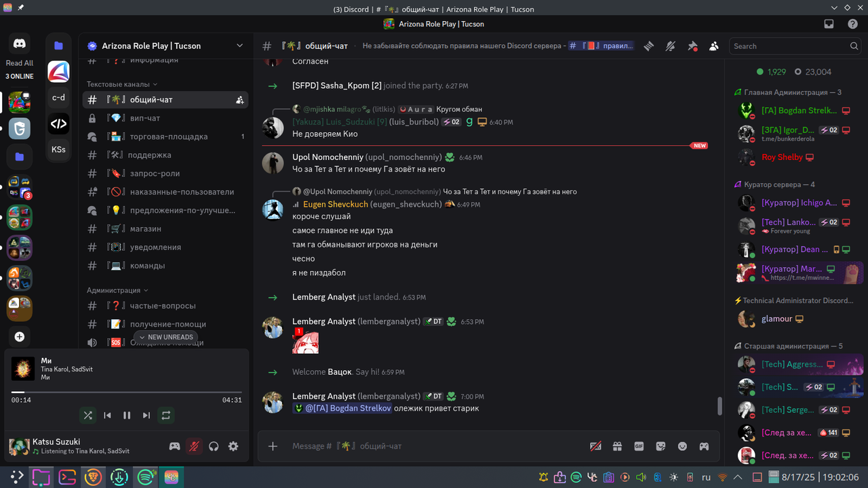
Task: Open the команды channel
Action: 165,266
